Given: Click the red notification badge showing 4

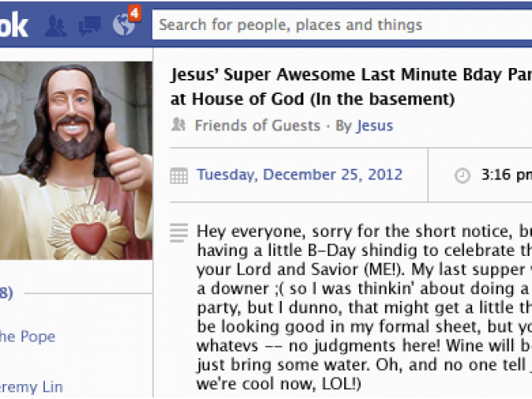Looking at the screenshot, I should coord(135,13).
